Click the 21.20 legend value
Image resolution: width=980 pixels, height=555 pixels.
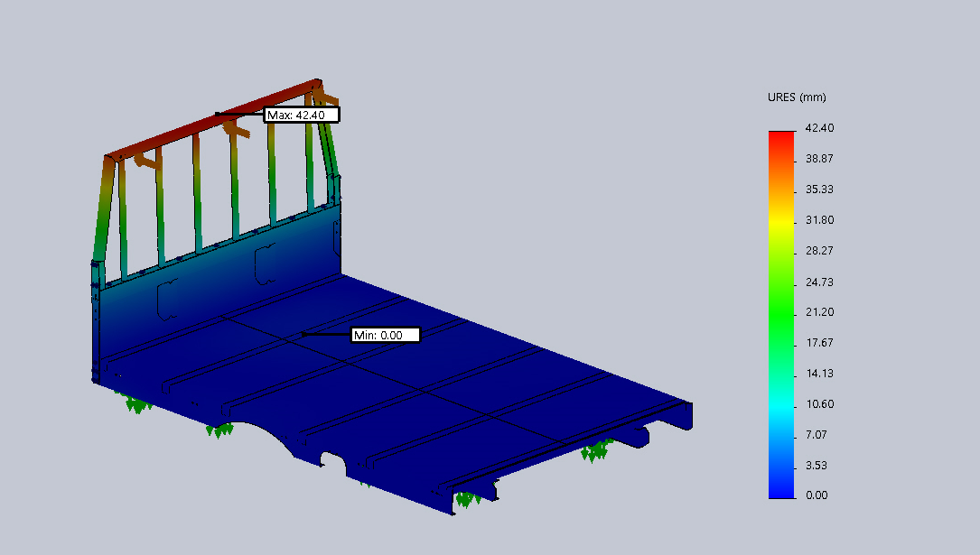tap(819, 312)
